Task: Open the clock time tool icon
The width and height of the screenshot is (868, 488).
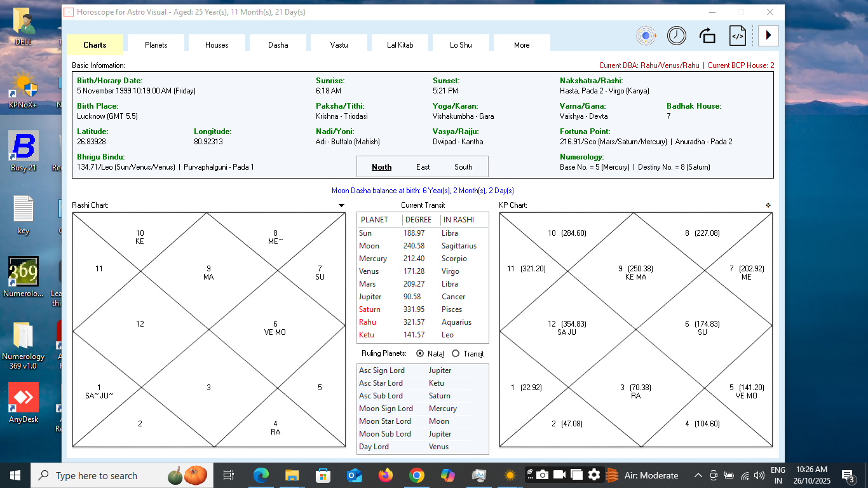Action: coord(676,36)
